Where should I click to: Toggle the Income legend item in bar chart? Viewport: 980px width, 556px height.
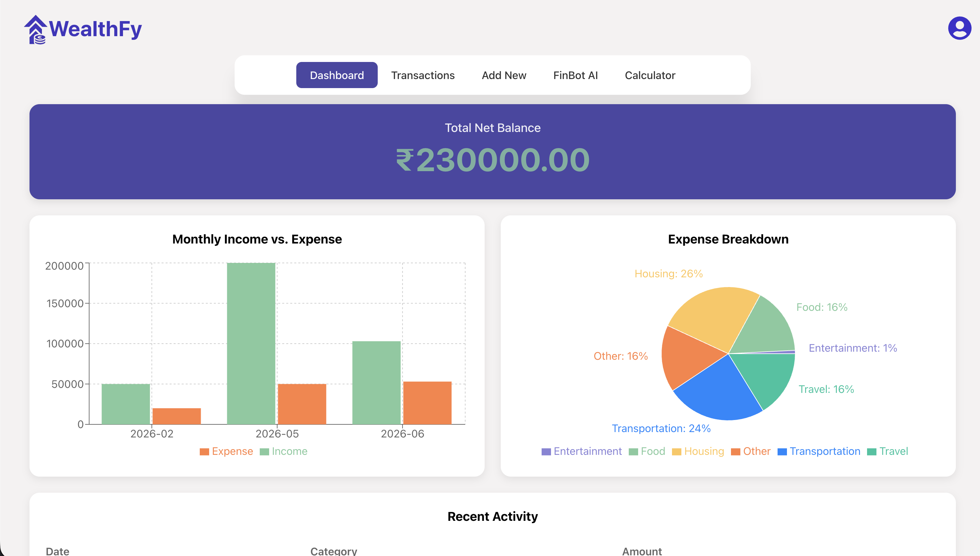click(x=284, y=451)
